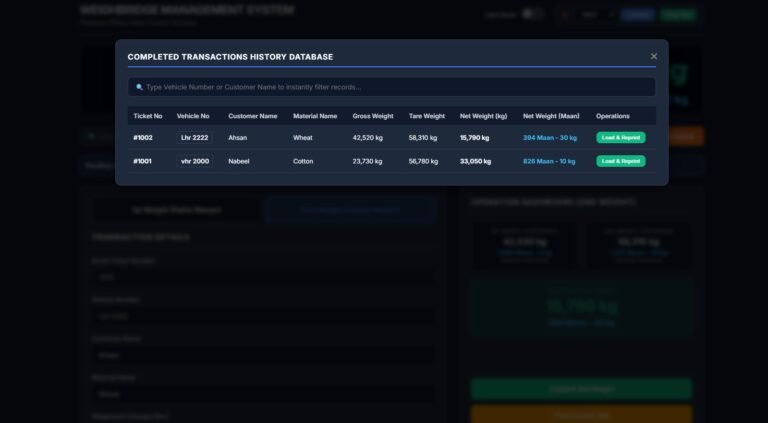The width and height of the screenshot is (768, 423).
Task: Close the Completed Transactions History dialog
Action: click(x=653, y=56)
